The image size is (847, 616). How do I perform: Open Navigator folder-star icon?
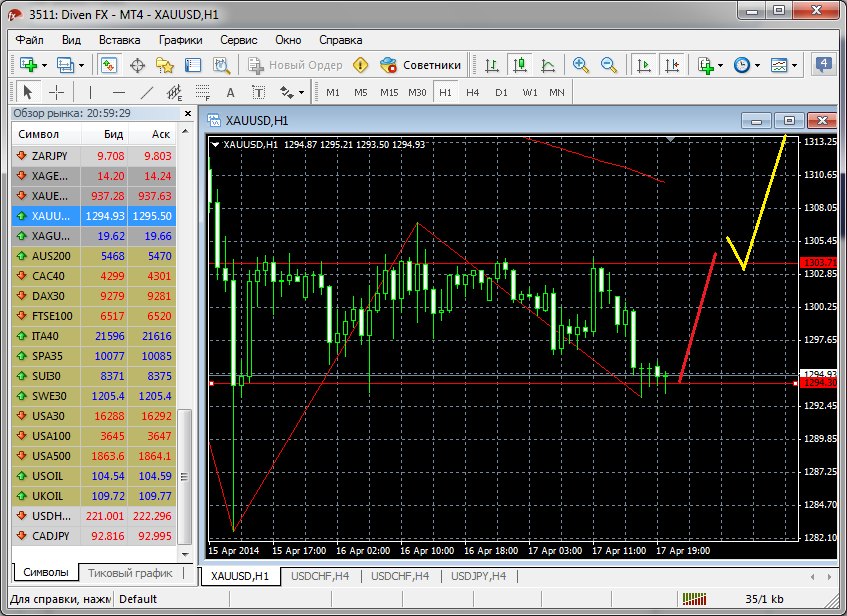(164, 65)
